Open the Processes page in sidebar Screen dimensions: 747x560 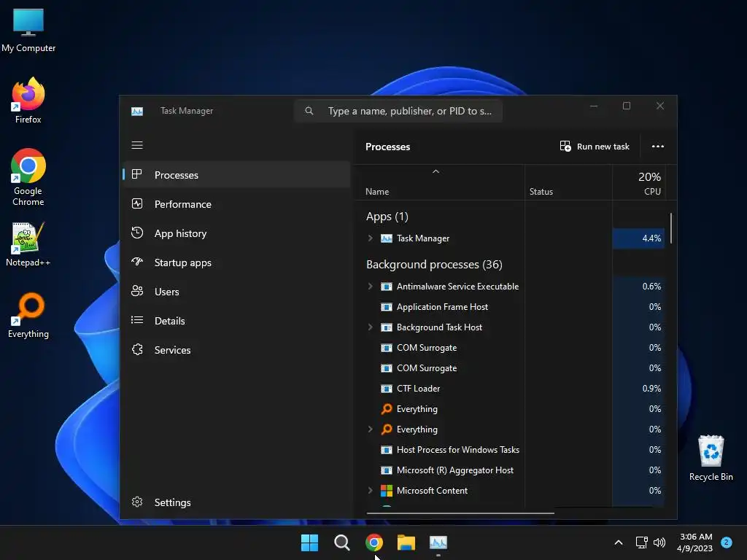click(x=237, y=175)
